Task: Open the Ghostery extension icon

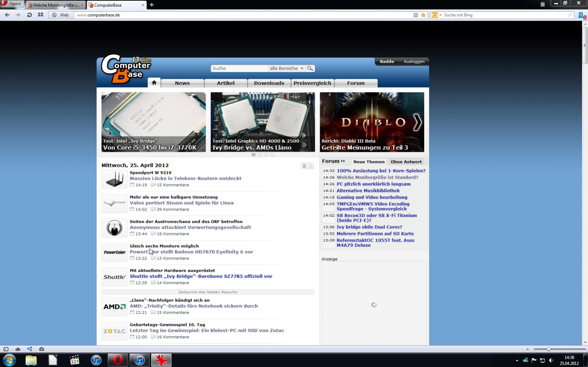Action: coord(582,15)
